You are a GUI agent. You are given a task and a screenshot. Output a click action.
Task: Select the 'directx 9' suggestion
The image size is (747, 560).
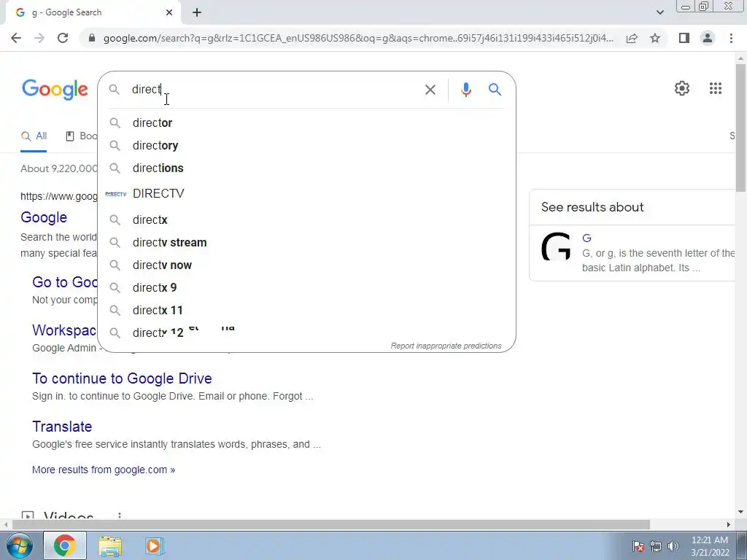[306, 287]
